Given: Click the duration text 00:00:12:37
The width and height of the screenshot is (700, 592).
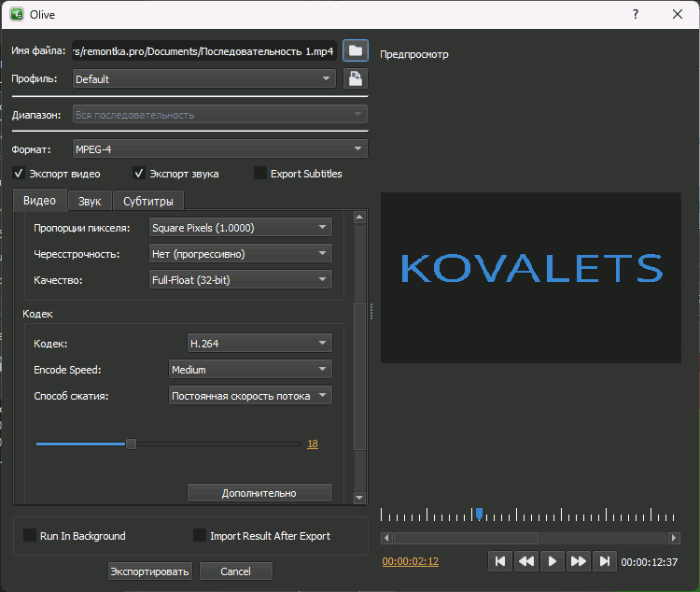Looking at the screenshot, I should pyautogui.click(x=649, y=561).
